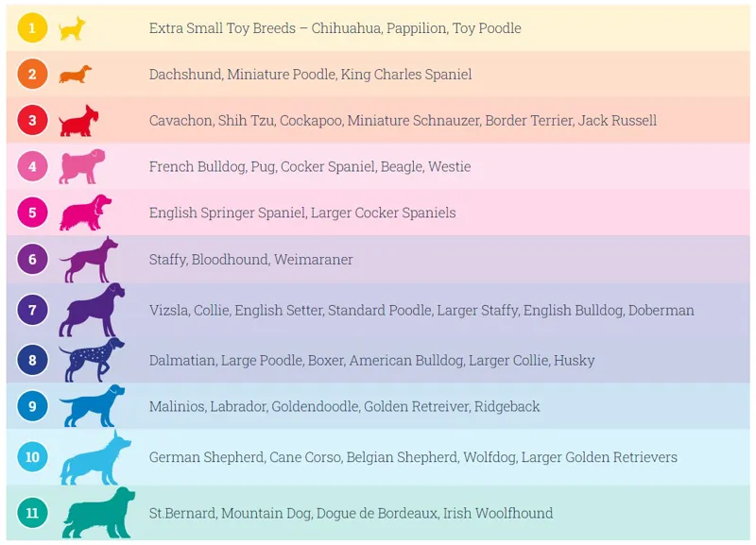Select the orange number 2 badge
Viewport: 756px width, 545px height.
(32, 75)
